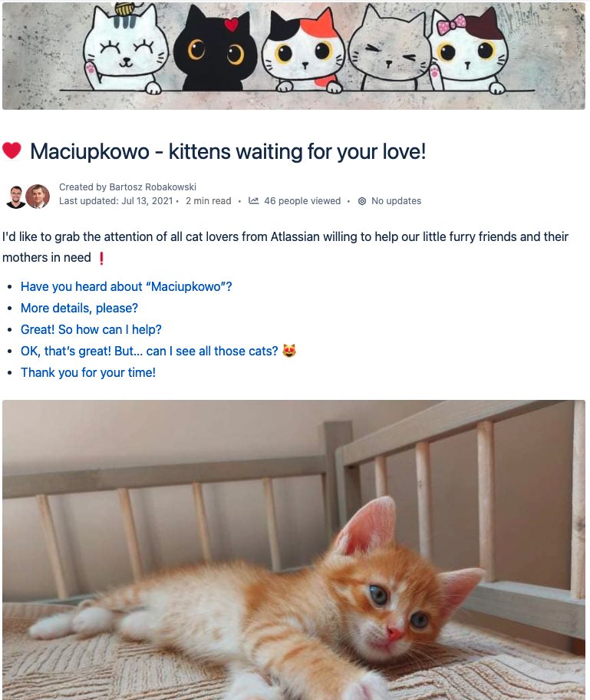Jump to "More details, please?" section

click(80, 308)
